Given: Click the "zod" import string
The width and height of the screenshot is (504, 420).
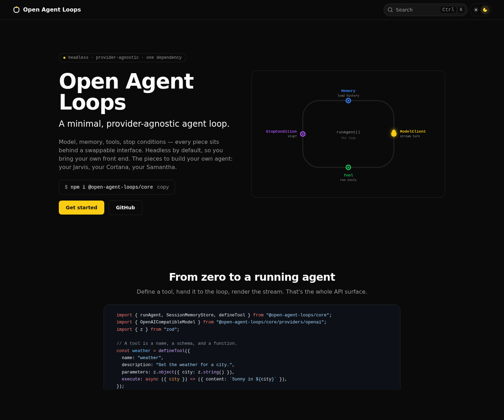Looking at the screenshot, I should coord(170,330).
